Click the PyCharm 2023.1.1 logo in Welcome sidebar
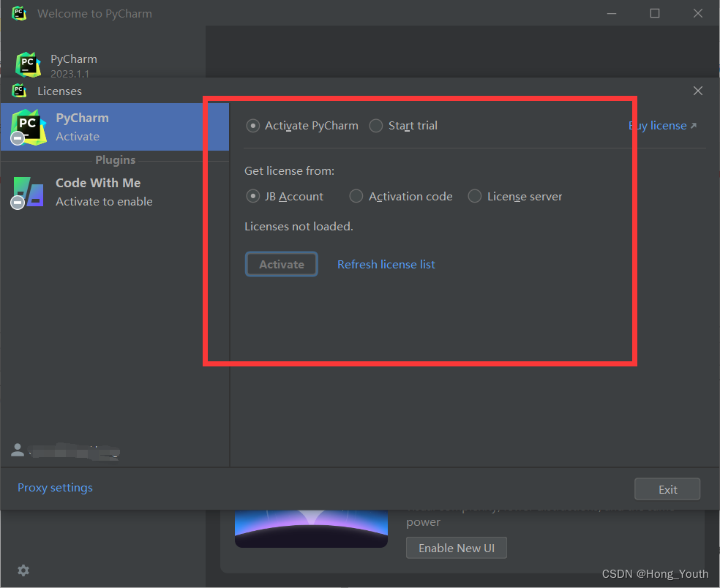Image resolution: width=720 pixels, height=588 pixels. pos(28,64)
